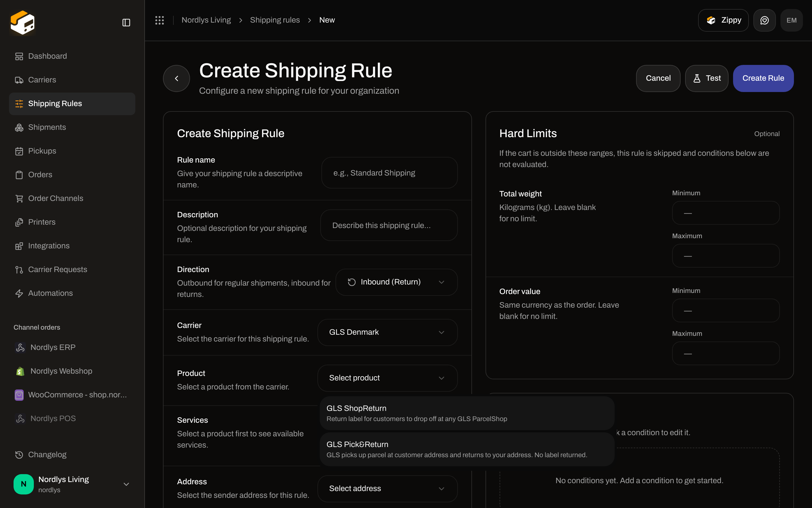Open the Direction dropdown showing Inbound (Return)
Viewport: 812px width, 508px height.
pos(396,282)
